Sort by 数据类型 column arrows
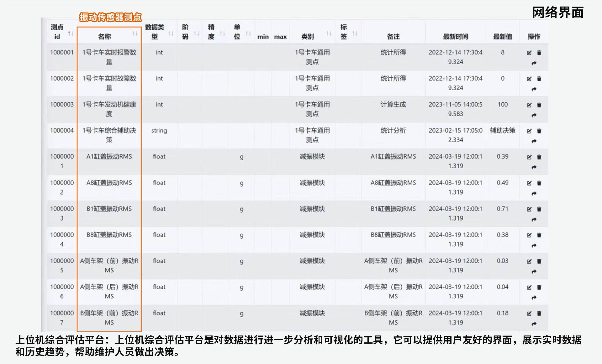This screenshot has height=364, width=602. 171,33
